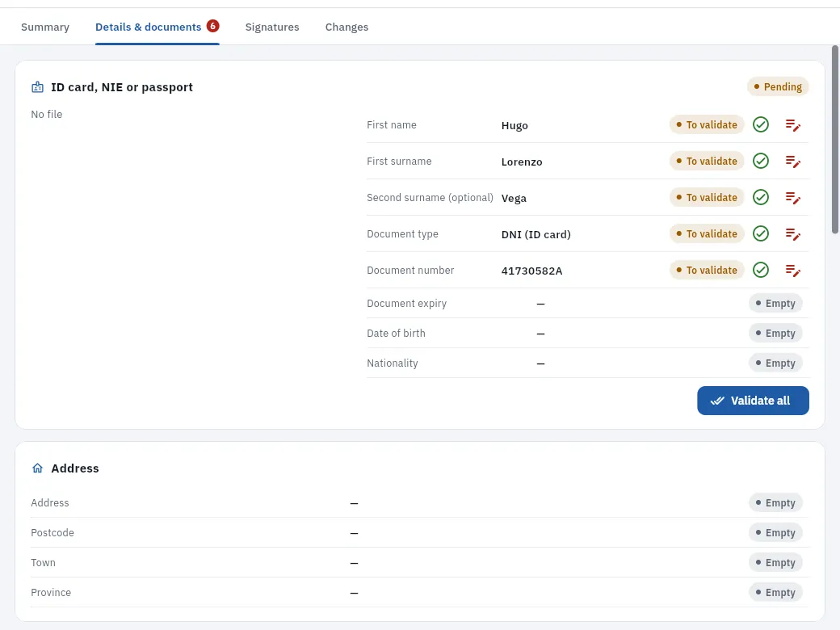This screenshot has height=630, width=840.
Task: Click the DNI (ID card) value
Action: point(536,234)
